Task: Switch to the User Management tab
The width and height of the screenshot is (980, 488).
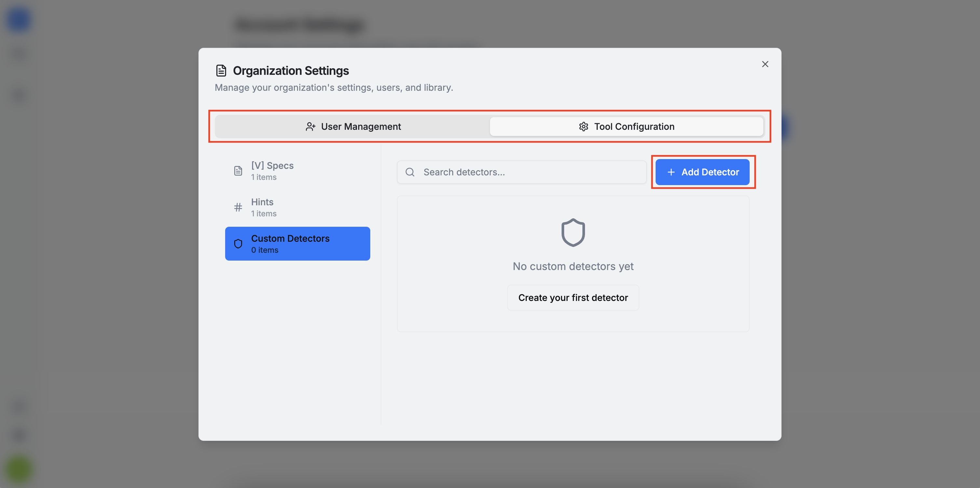Action: point(353,127)
